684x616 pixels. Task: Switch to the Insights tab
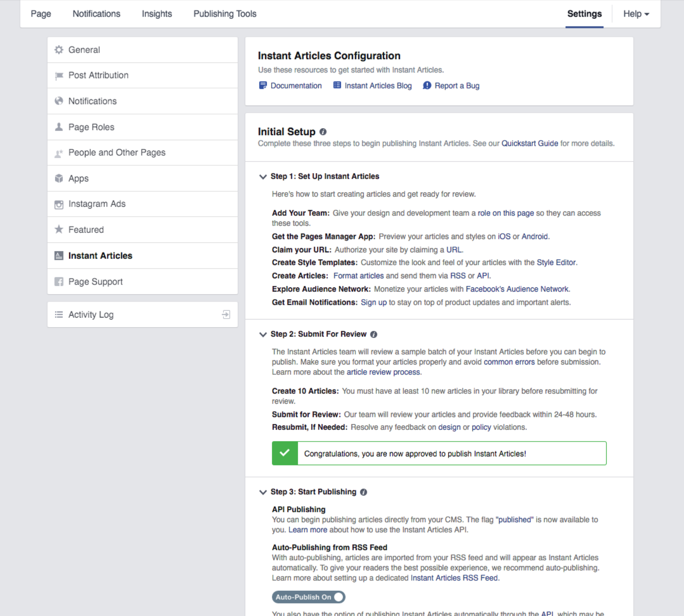tap(157, 14)
